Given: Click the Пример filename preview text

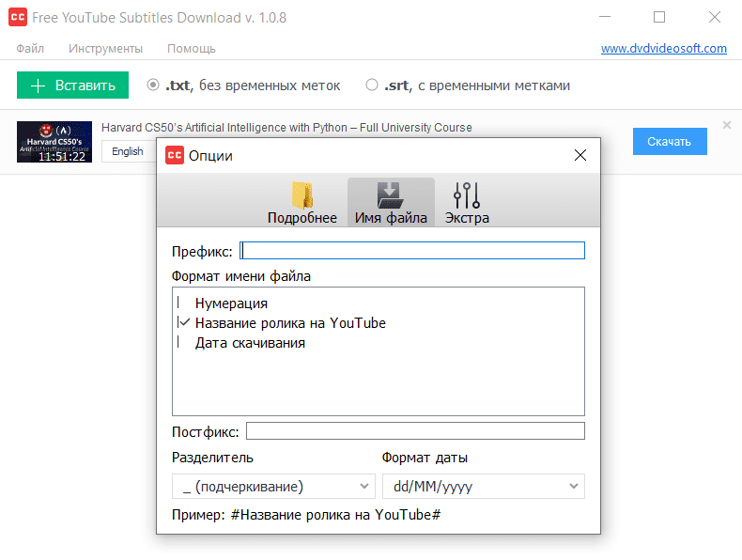Looking at the screenshot, I should [x=306, y=515].
